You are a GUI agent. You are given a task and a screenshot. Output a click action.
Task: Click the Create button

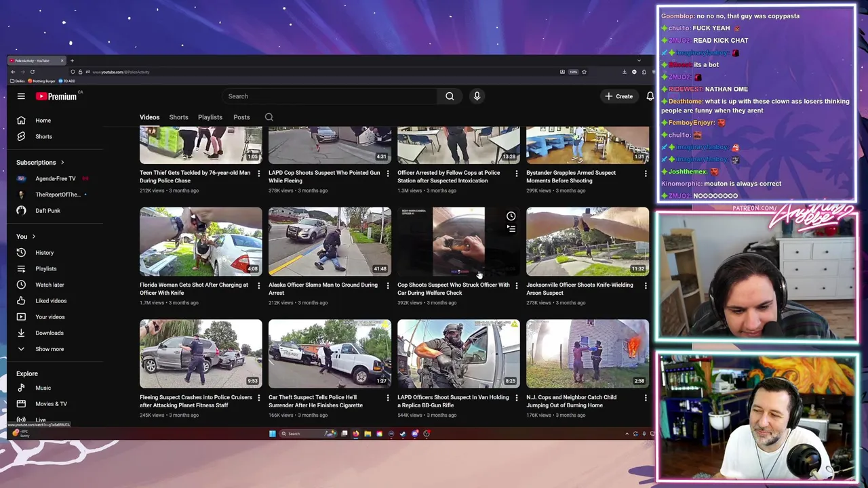(x=619, y=96)
